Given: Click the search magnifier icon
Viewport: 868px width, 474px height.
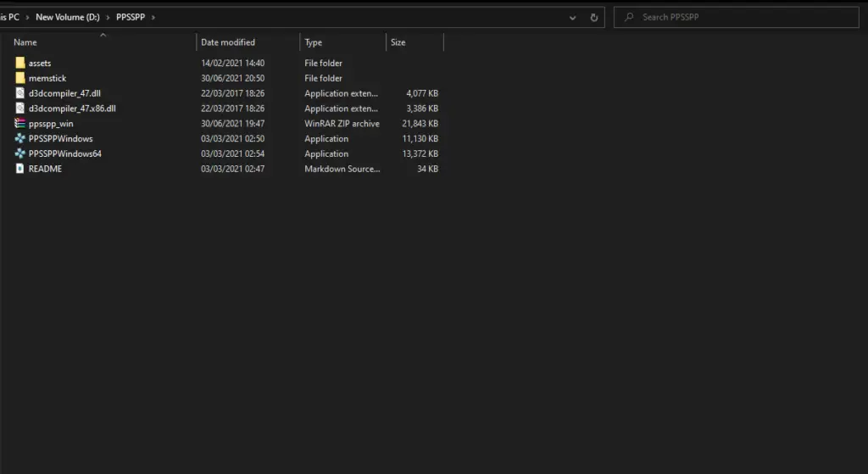Looking at the screenshot, I should click(629, 17).
